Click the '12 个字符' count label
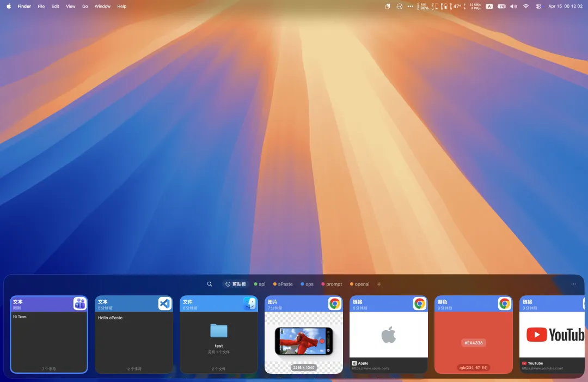The width and height of the screenshot is (588, 382). pyautogui.click(x=134, y=369)
